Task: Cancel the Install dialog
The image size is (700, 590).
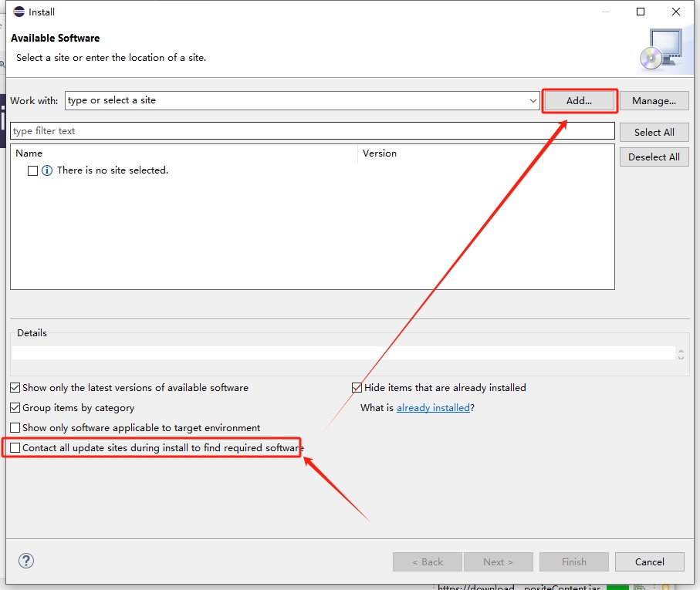Action: pyautogui.click(x=650, y=562)
